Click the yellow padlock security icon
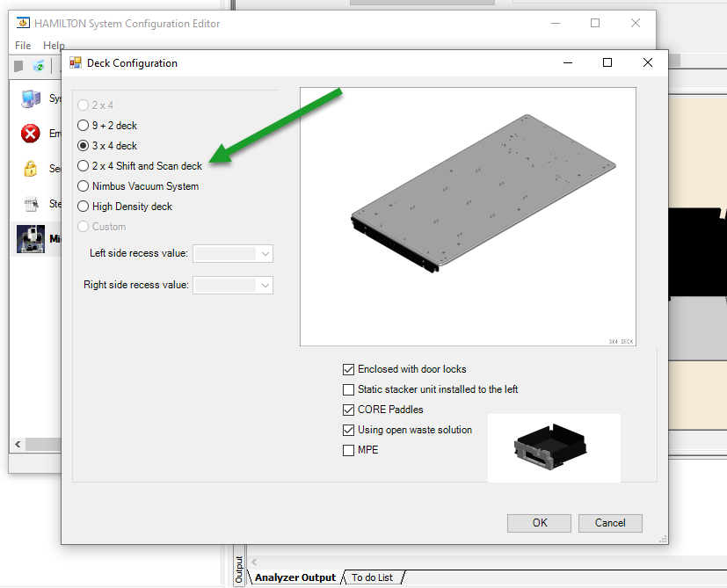 click(x=30, y=169)
